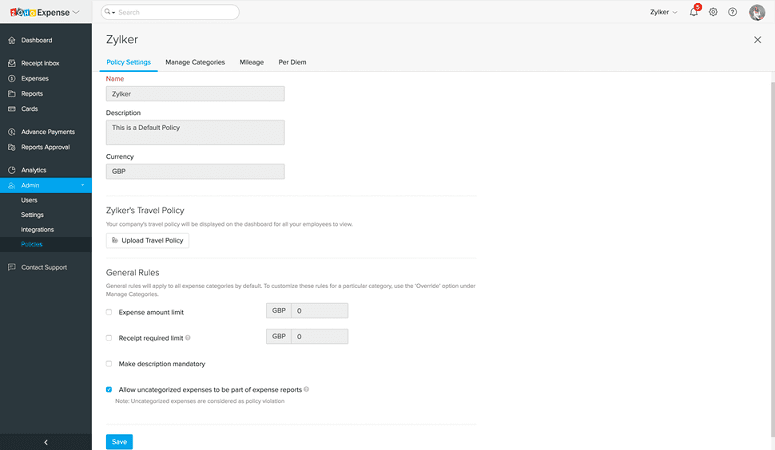Click the Reports folder icon
The height and width of the screenshot is (450, 775).
click(x=12, y=93)
